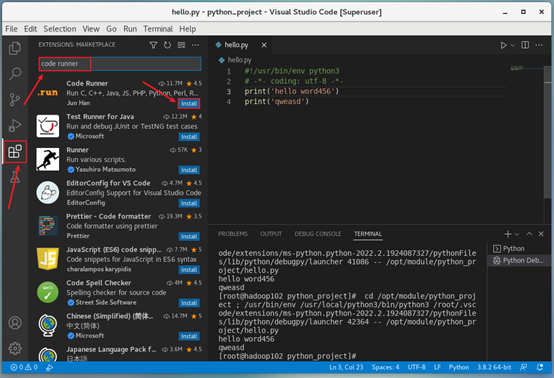Select the Python Debug terminal entry
Screen dimensions: 554x378
click(519, 260)
